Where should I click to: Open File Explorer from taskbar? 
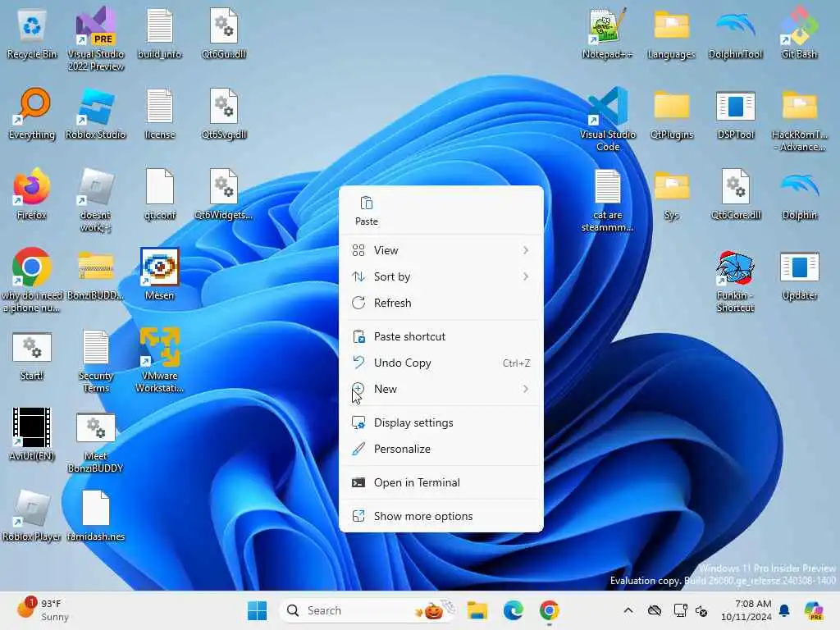(x=477, y=610)
